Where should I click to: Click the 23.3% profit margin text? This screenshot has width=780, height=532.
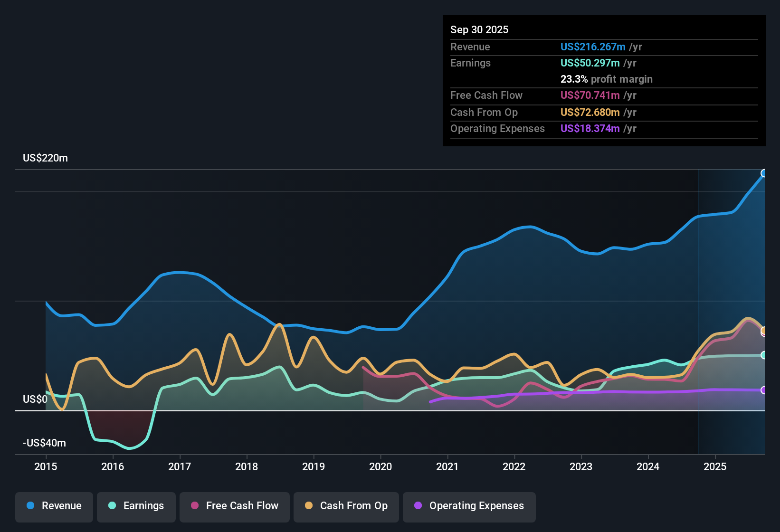(607, 79)
